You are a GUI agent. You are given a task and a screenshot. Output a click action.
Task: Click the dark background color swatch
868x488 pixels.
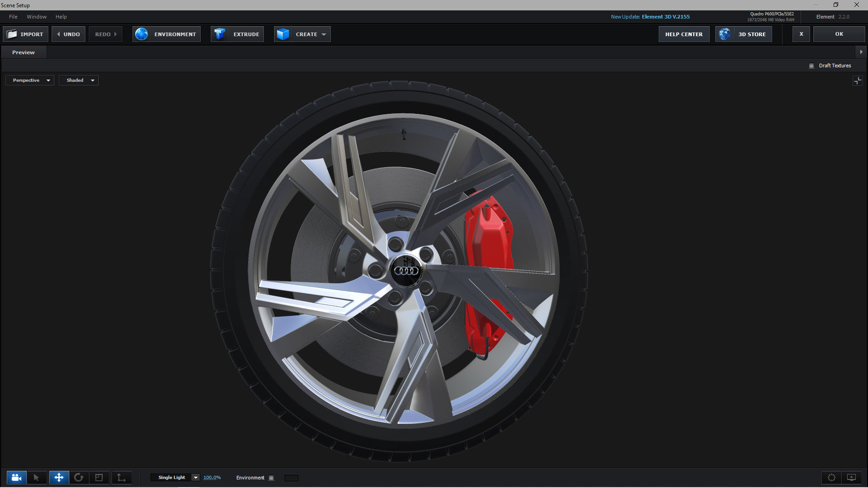(x=292, y=478)
